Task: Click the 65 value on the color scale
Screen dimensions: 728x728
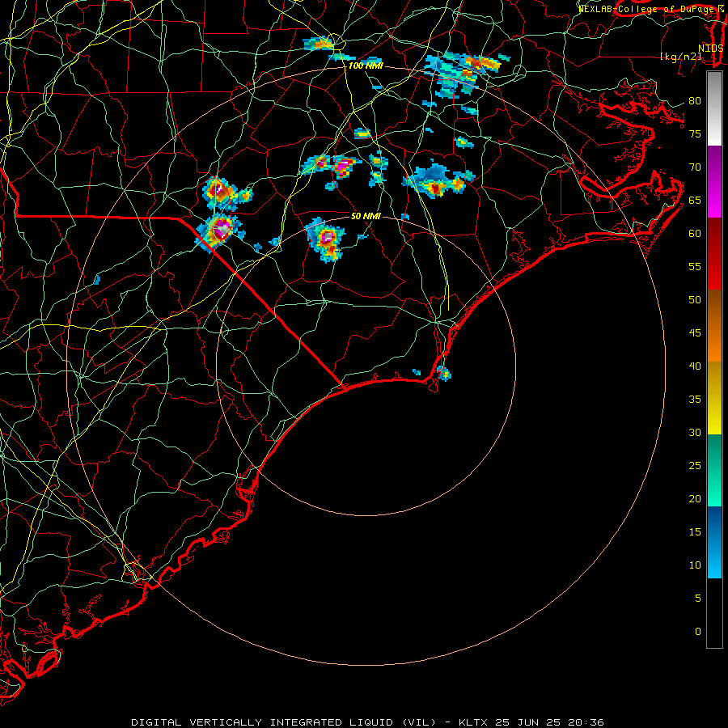Action: [x=695, y=200]
